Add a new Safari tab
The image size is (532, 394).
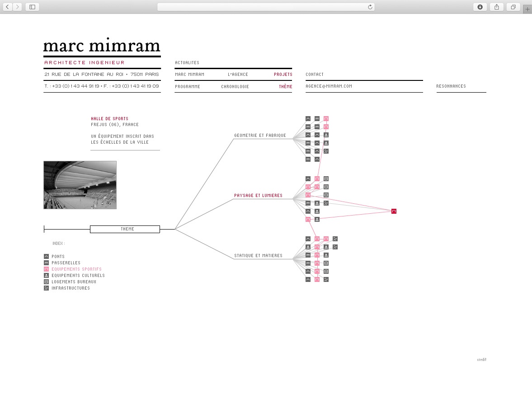click(x=527, y=9)
